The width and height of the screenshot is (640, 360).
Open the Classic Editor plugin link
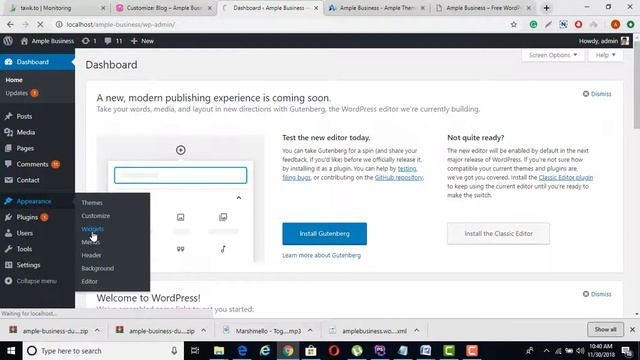[x=566, y=178]
